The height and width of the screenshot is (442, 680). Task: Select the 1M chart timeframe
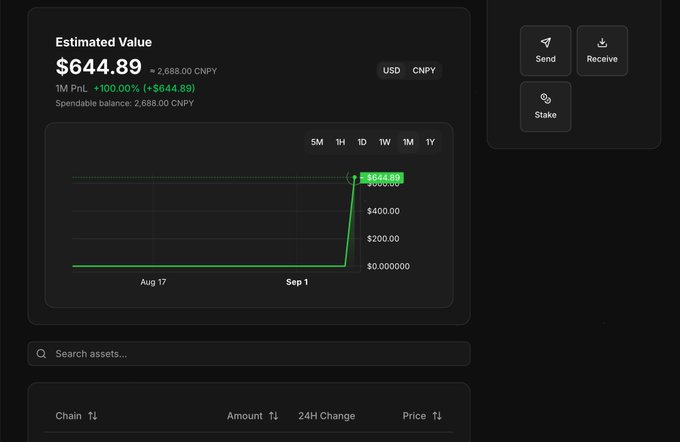(x=408, y=142)
